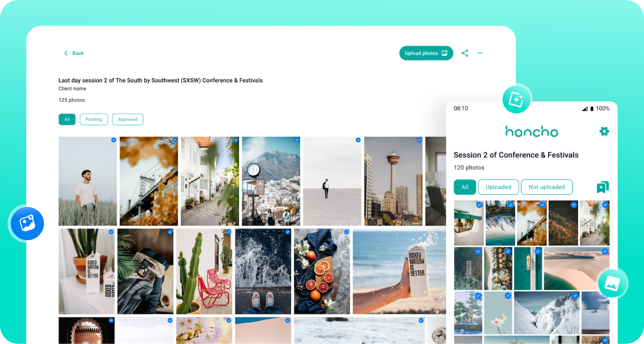Toggle checkmark on cactus red chair photo
Viewport: 644px width, 344px height.
(229, 232)
